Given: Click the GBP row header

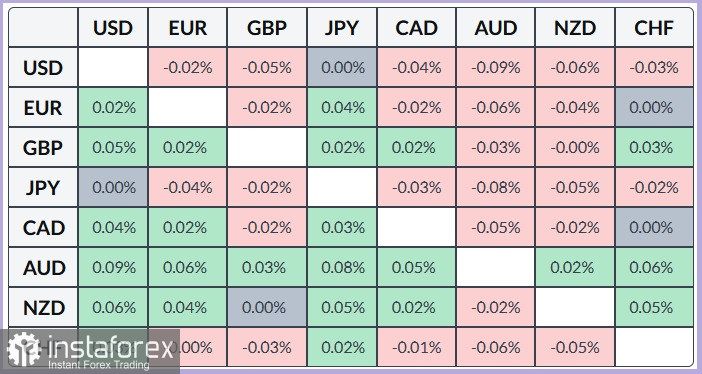Looking at the screenshot, I should 43,147.
